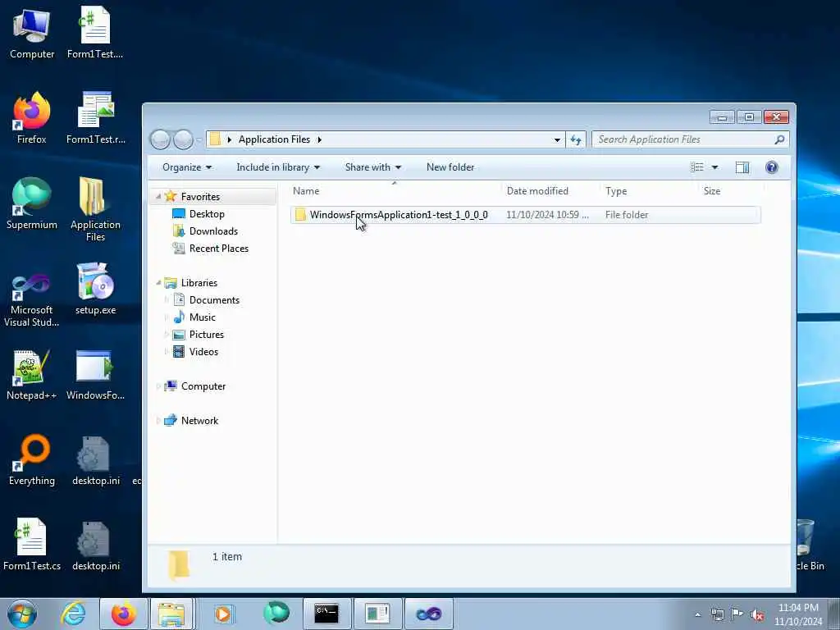This screenshot has width=840, height=630.
Task: Switch to Firefox in the taskbar
Action: tap(124, 614)
